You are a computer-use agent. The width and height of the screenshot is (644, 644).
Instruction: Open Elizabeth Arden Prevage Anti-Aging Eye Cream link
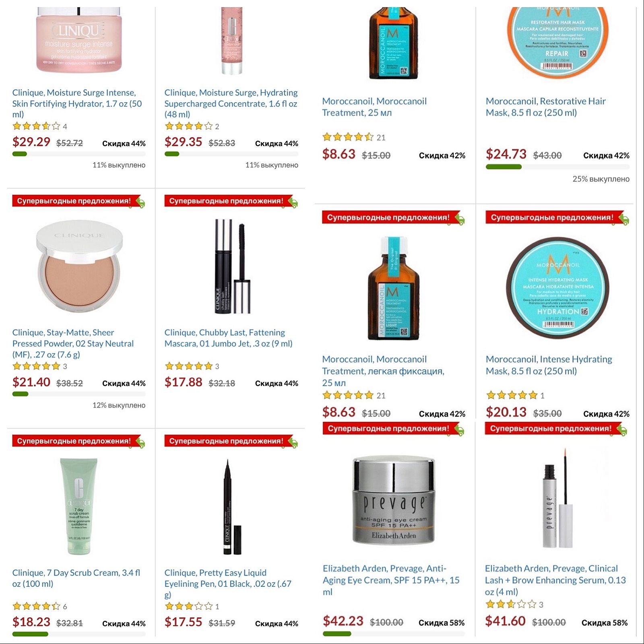click(x=391, y=580)
